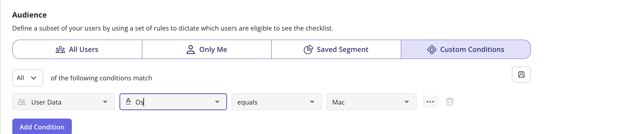Expand the Os attribute dropdown arrow
Screen dimensions: 644x134
click(x=217, y=102)
